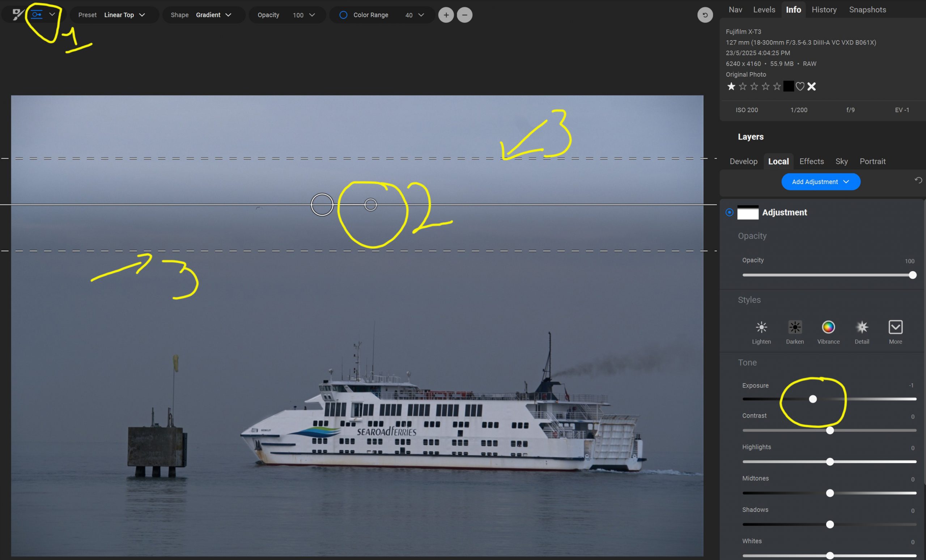Click the reset icon in top toolbar
Screen dimensions: 926x560
pyautogui.click(x=705, y=15)
